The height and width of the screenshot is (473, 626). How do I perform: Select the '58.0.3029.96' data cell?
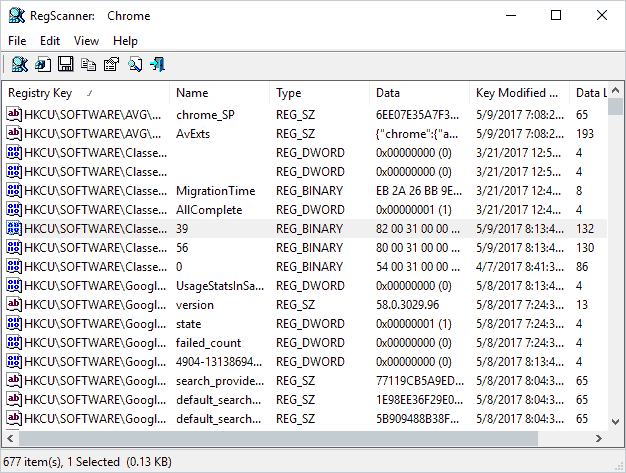click(x=408, y=305)
